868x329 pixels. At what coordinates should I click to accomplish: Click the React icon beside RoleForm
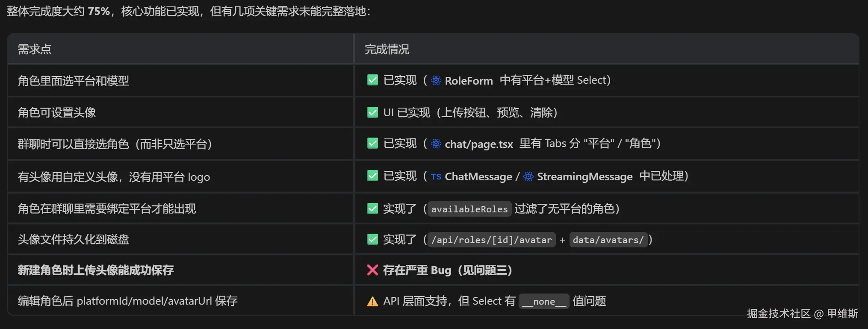[436, 80]
